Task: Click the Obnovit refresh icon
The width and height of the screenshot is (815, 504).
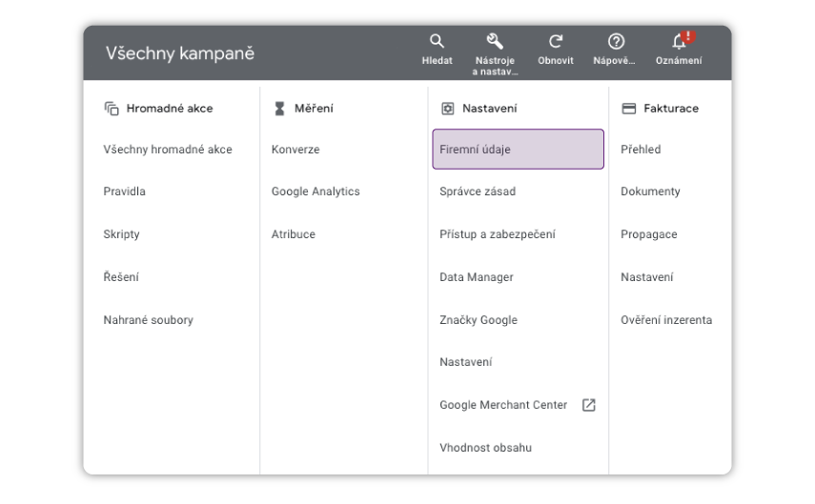Action: (x=556, y=41)
